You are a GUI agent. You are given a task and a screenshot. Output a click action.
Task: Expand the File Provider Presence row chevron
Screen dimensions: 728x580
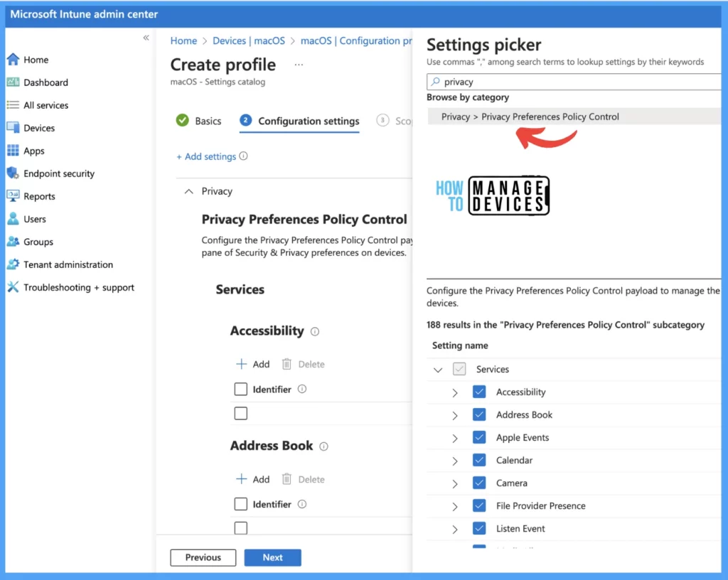(455, 506)
